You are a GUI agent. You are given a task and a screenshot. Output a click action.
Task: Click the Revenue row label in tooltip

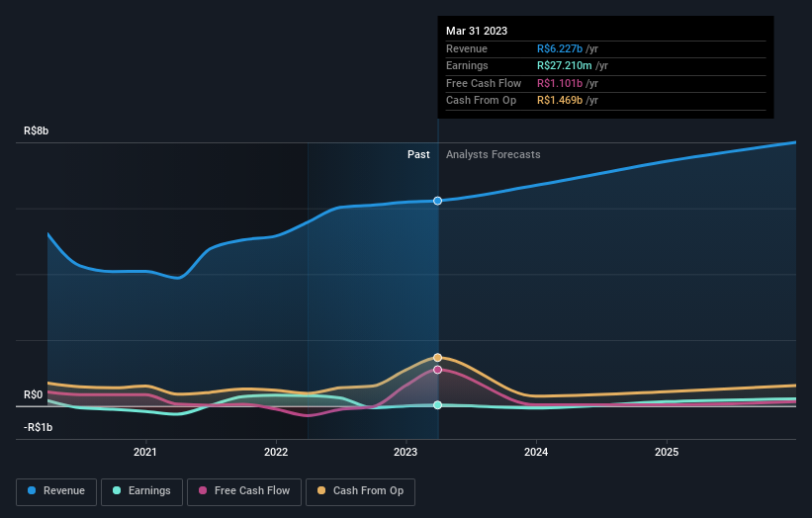pos(467,48)
